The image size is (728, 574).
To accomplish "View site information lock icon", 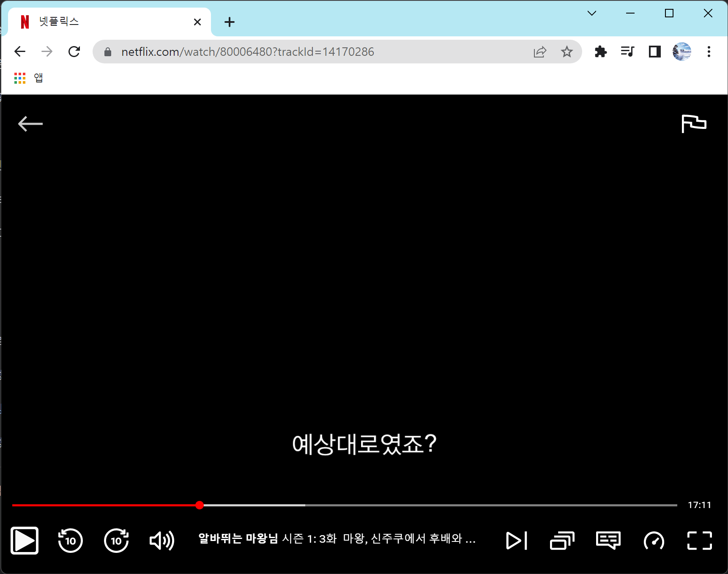I will tap(108, 52).
